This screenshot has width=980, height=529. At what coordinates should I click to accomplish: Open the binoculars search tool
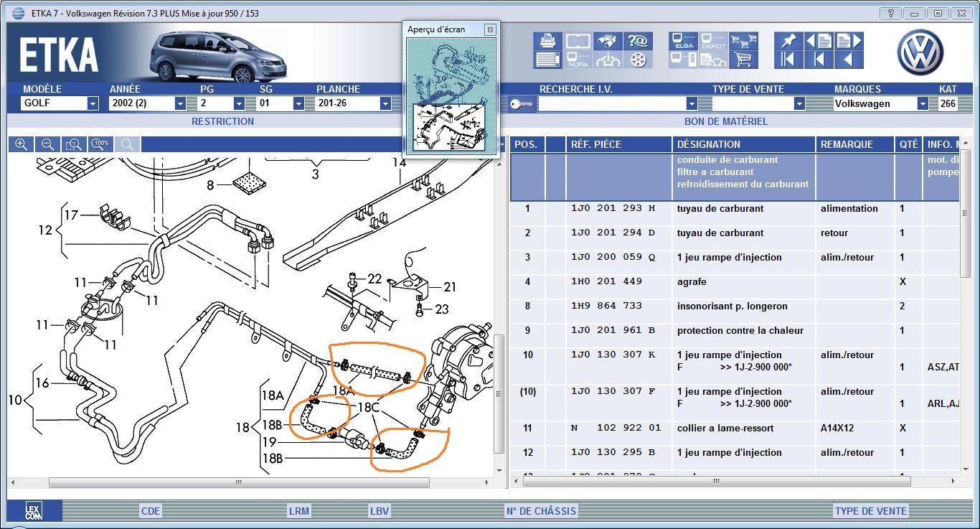pos(608,42)
